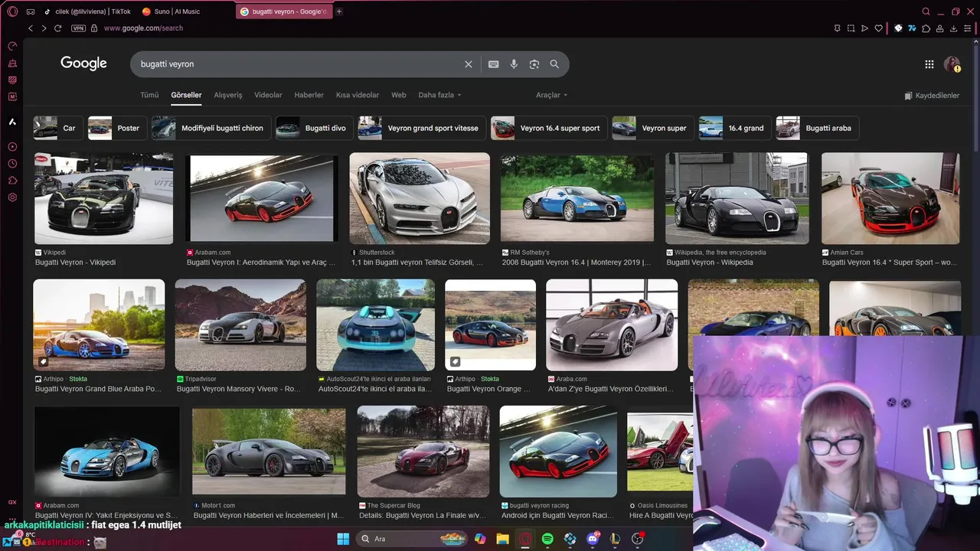Open the Easy Setup sliders icon
The width and height of the screenshot is (980, 551).
tap(968, 28)
